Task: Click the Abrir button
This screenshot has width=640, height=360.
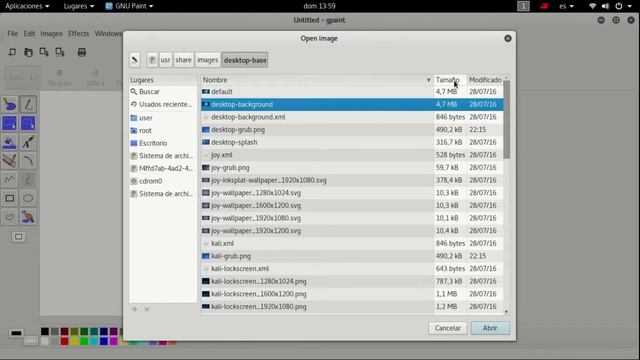Action: click(490, 328)
